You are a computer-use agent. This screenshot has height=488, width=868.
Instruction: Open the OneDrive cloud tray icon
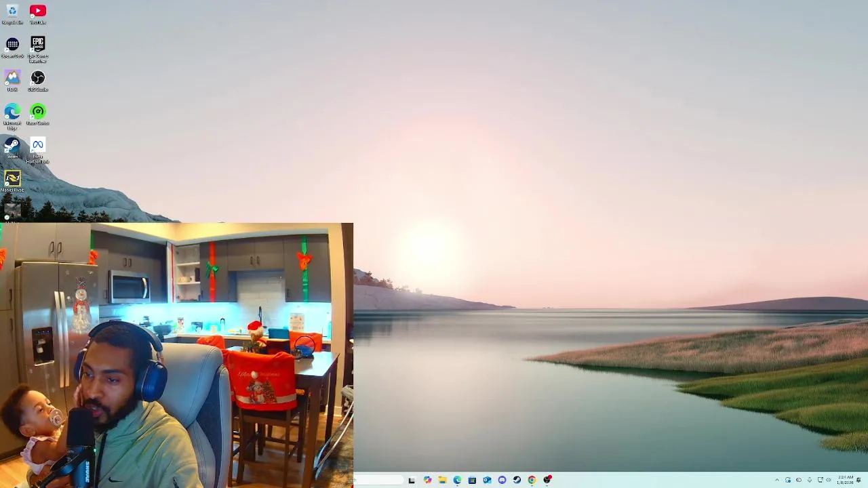click(799, 480)
